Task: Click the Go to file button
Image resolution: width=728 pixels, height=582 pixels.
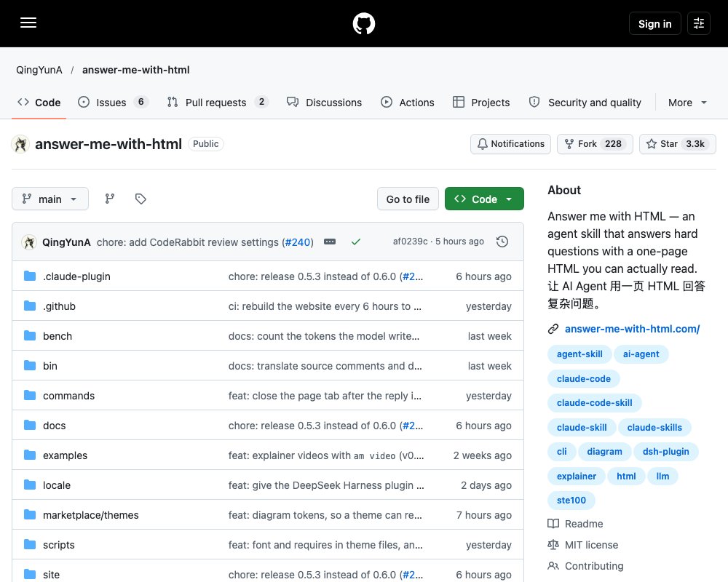Action: click(x=408, y=199)
